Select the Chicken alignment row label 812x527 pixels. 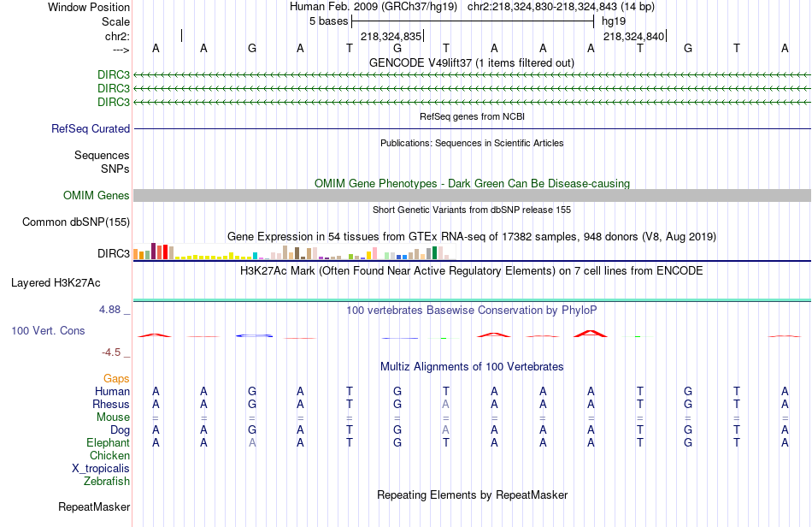pyautogui.click(x=109, y=455)
